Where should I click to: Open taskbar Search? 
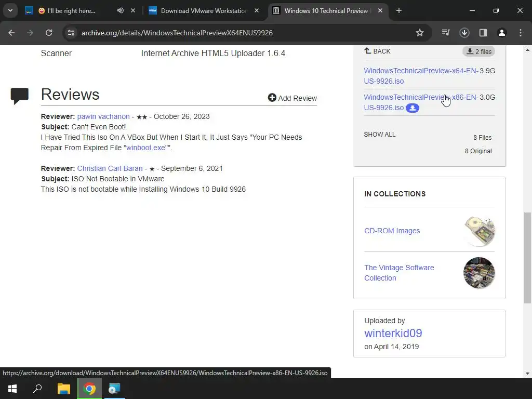[37, 389]
